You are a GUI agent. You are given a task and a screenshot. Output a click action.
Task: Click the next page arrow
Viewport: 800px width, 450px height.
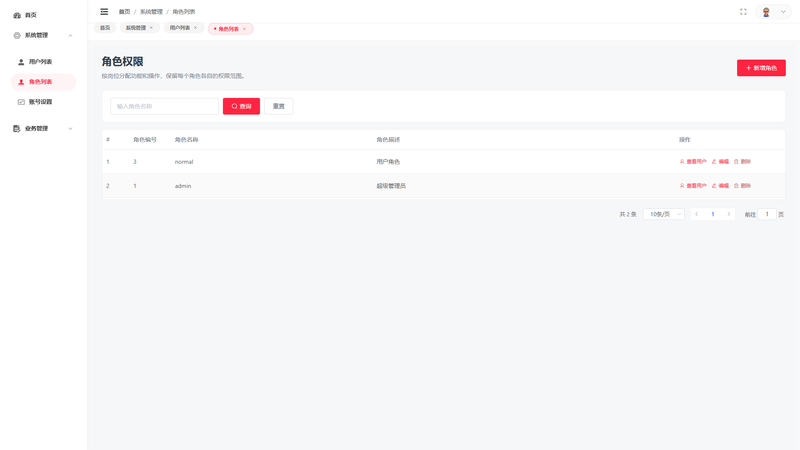coord(729,214)
